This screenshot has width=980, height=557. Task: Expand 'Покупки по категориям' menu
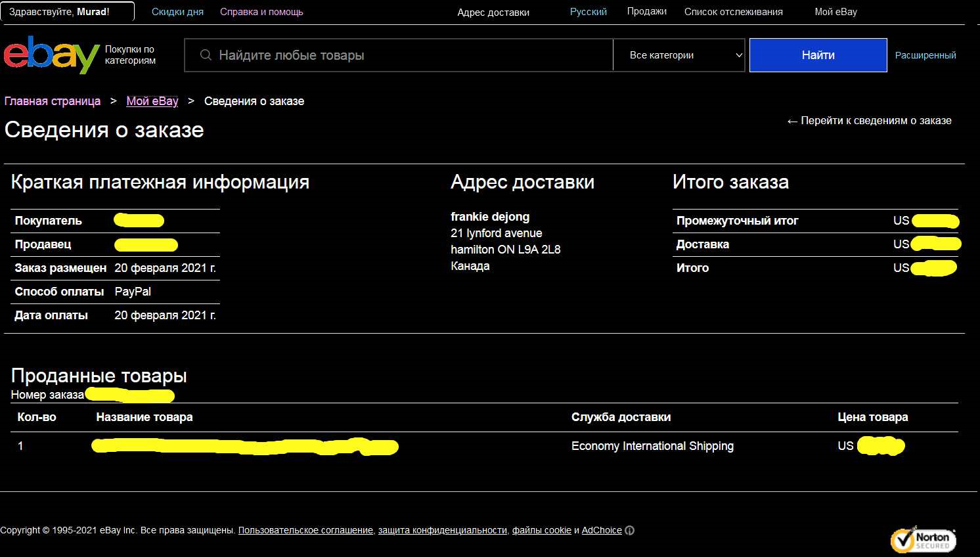(130, 55)
